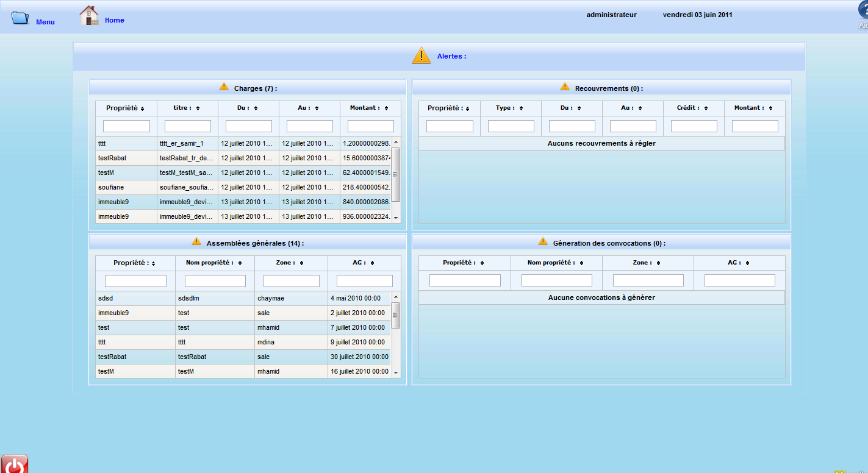Select testM_testM_sa... charge row
The width and height of the screenshot is (868, 473).
(x=243, y=172)
